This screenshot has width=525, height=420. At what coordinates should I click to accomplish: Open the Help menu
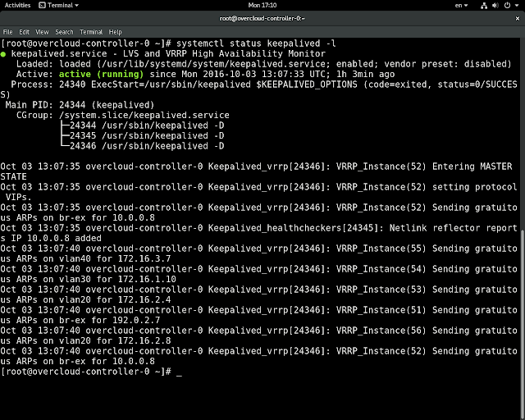[x=115, y=32]
